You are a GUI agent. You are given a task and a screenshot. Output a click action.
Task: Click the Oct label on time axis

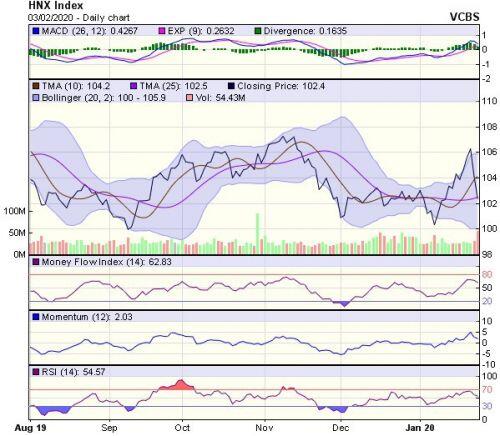coord(182,428)
